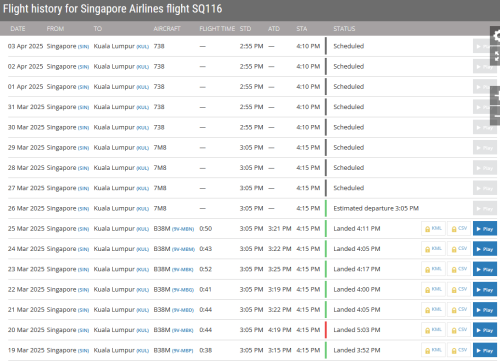Download CSV for the 24 Mar 2025 flight
This screenshot has height=361, width=500.
tap(459, 249)
